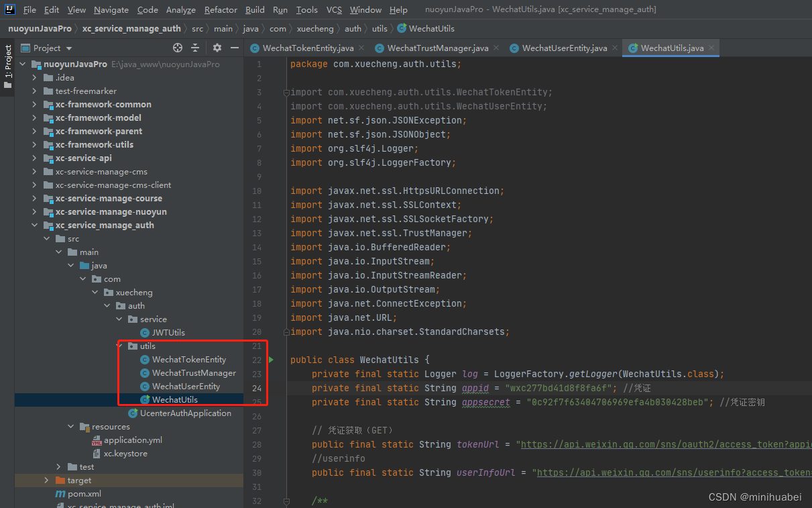Click the green run gutter icon at line 22

[272, 360]
